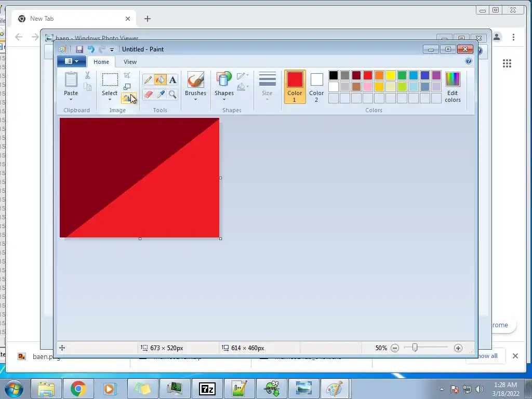Open the shape Fill dropdown

point(243,87)
